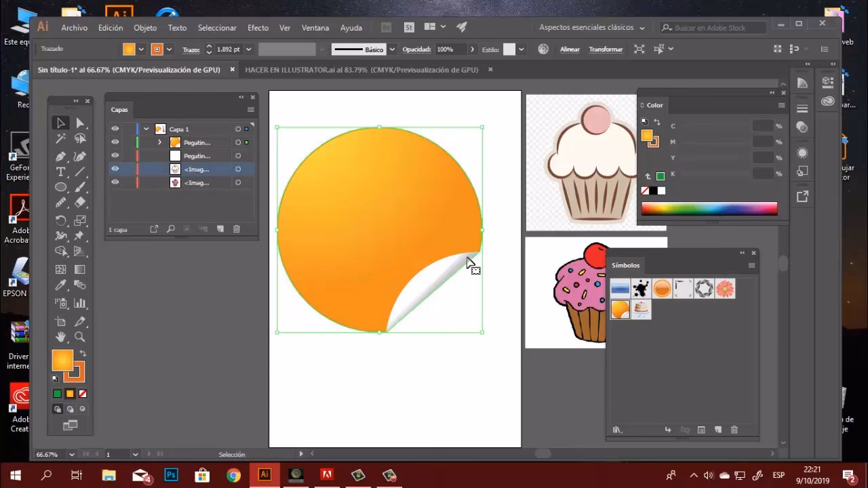Select the Rotate tool
Viewport: 868px width, 488px height.
(60, 220)
